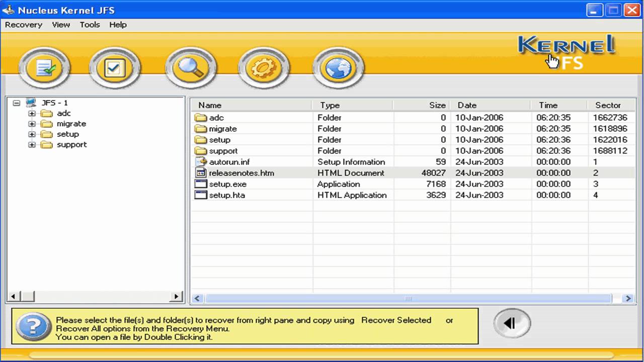Click sector value 1618896

pos(610,129)
